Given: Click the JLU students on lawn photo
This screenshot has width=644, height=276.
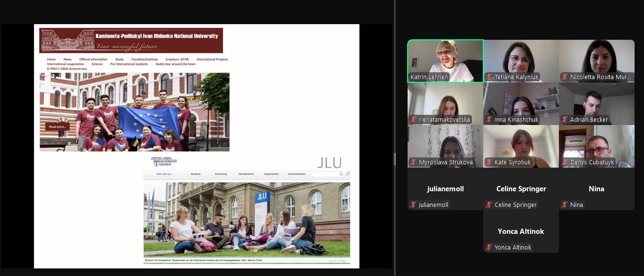Looking at the screenshot, I should 247,220.
